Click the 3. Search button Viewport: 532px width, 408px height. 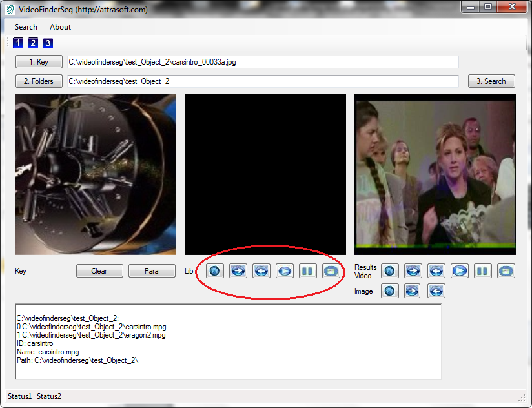pos(491,81)
